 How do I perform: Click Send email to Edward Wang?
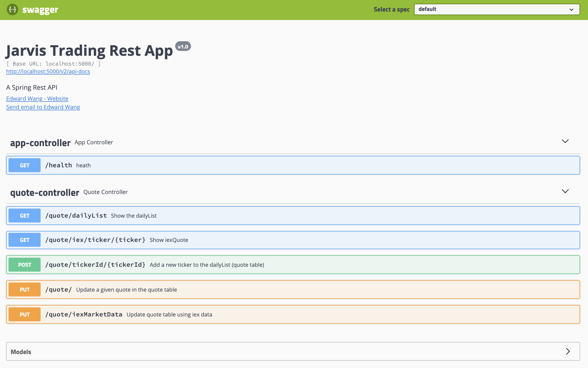coord(43,107)
